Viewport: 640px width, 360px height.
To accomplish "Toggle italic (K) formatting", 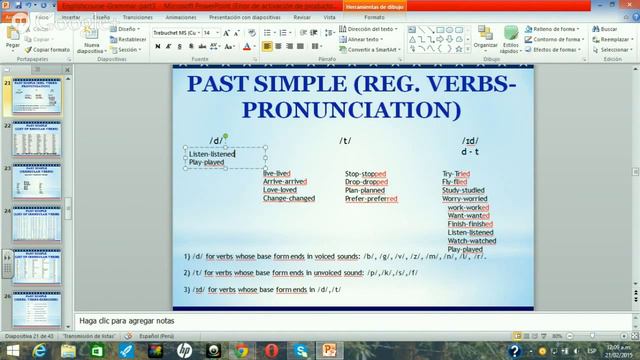I will pyautogui.click(x=168, y=47).
